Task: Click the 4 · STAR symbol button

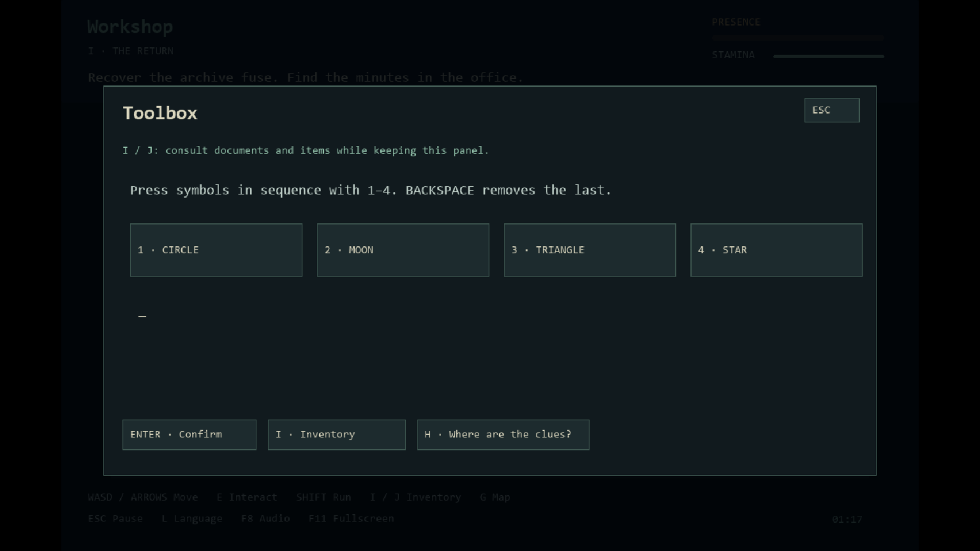Action: pos(776,250)
